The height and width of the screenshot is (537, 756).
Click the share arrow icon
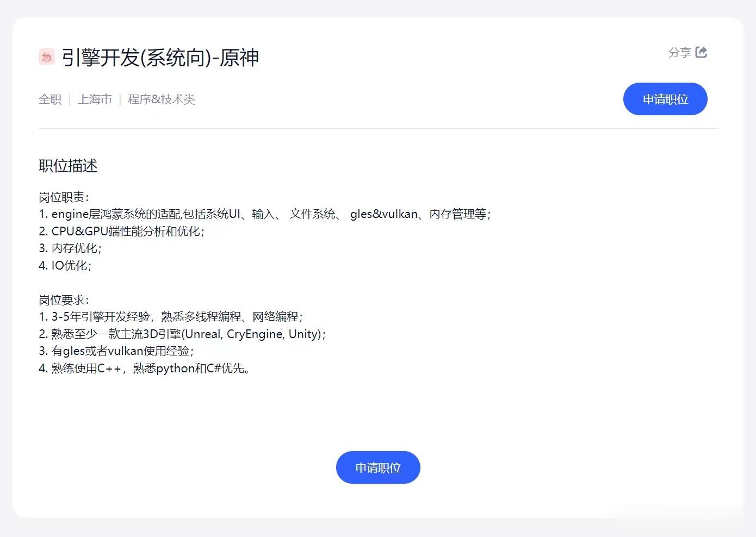(701, 52)
